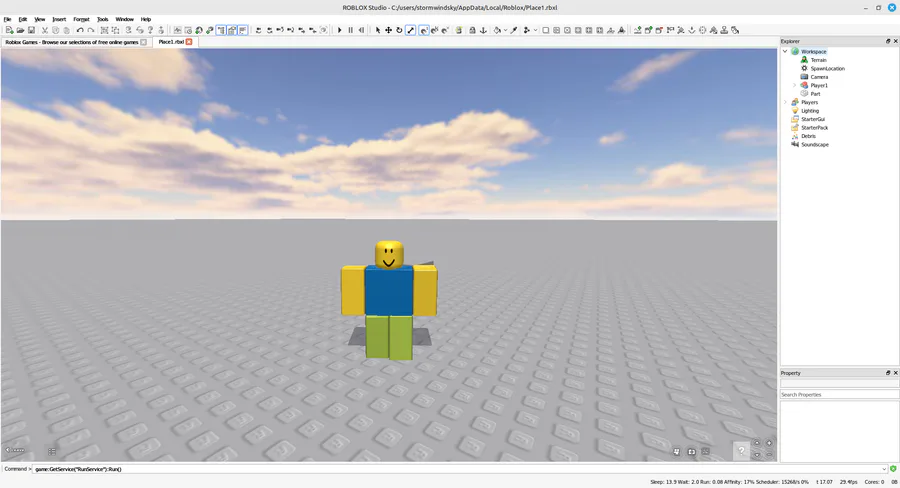This screenshot has width=900, height=488.
Task: Toggle first highlighted panel button in toolbar
Action: [x=221, y=30]
